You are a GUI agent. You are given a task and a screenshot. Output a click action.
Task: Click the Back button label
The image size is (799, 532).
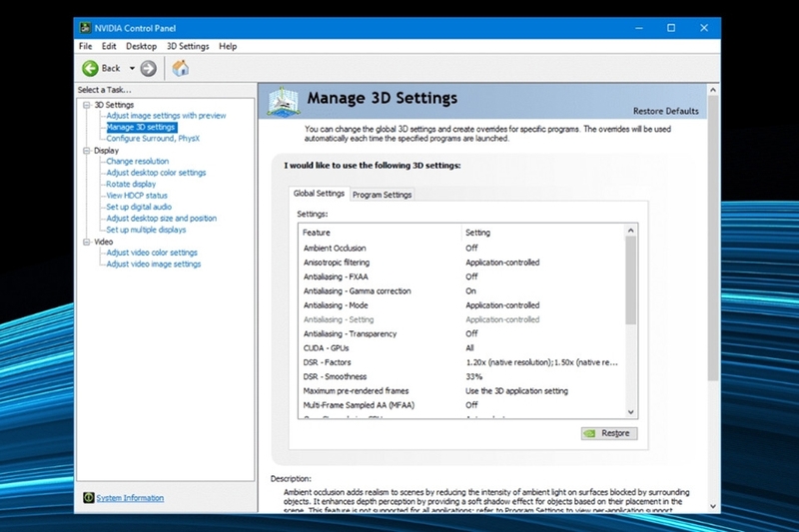tap(111, 68)
